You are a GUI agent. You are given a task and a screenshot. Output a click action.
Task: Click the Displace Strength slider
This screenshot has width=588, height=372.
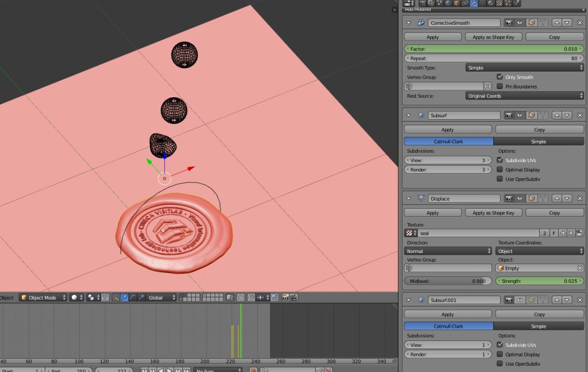tap(539, 281)
